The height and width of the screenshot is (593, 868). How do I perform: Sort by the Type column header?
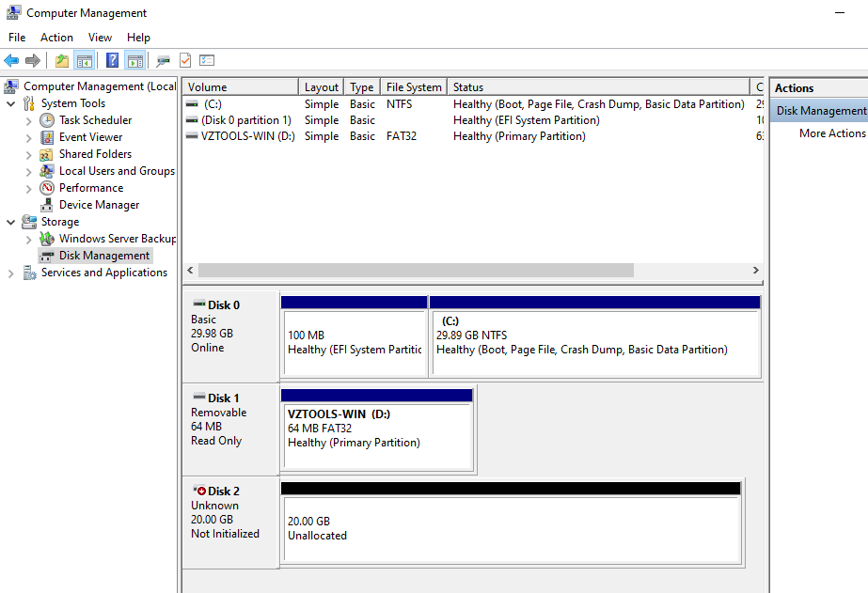tap(362, 87)
